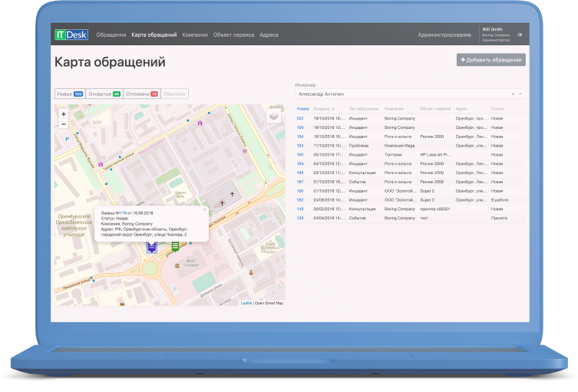Image resolution: width=578 pixels, height=392 pixels.
Task: Click the logout icon beside Will Smith
Action: pyautogui.click(x=520, y=35)
